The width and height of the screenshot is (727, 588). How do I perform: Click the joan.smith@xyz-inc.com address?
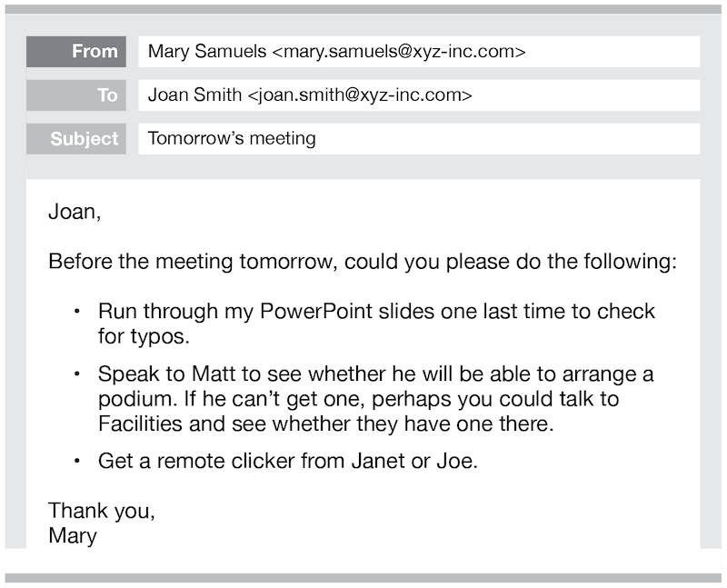pos(360,95)
